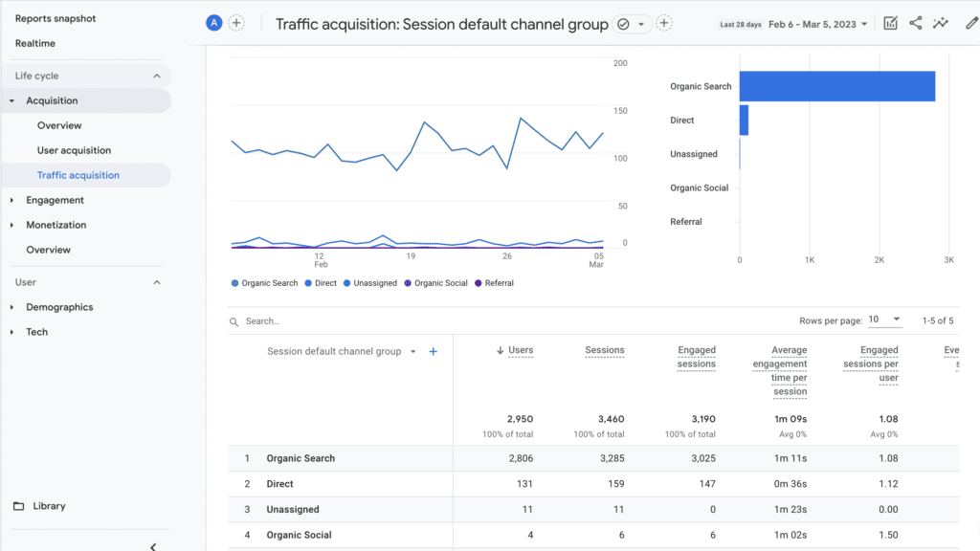
Task: Click the blue plus to add a dimension
Action: tap(433, 352)
